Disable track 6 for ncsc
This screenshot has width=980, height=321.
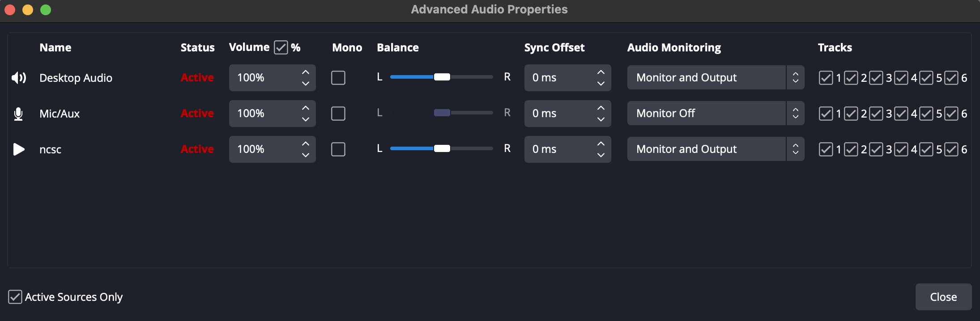(x=951, y=149)
